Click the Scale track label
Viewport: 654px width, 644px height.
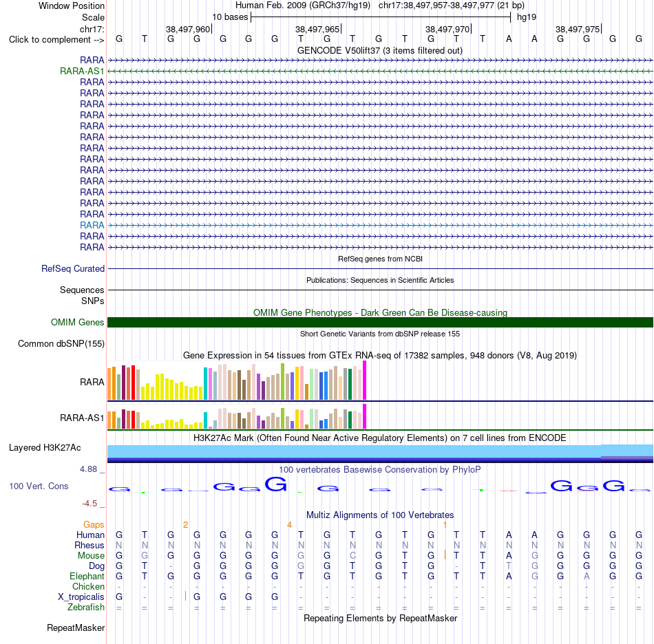(93, 17)
